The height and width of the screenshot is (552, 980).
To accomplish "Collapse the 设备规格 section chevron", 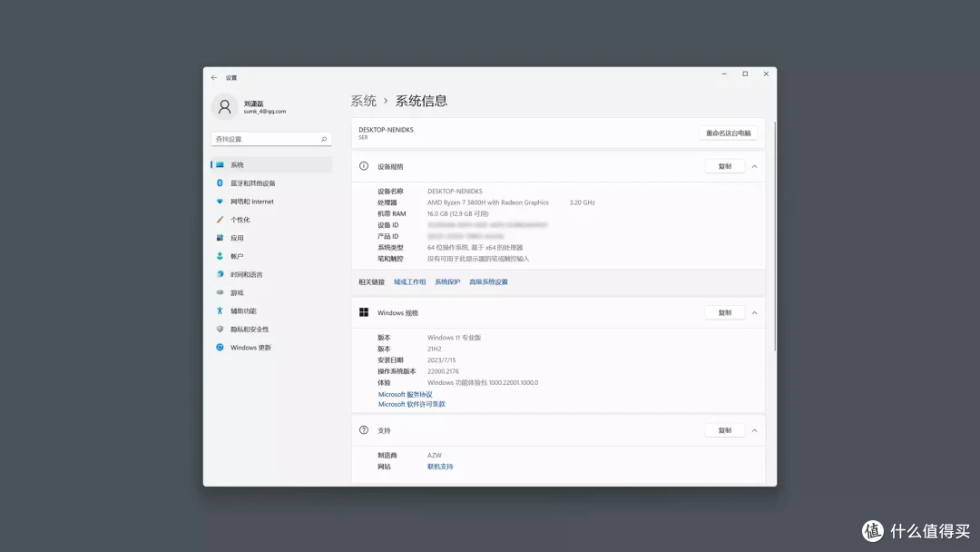I will (x=754, y=166).
